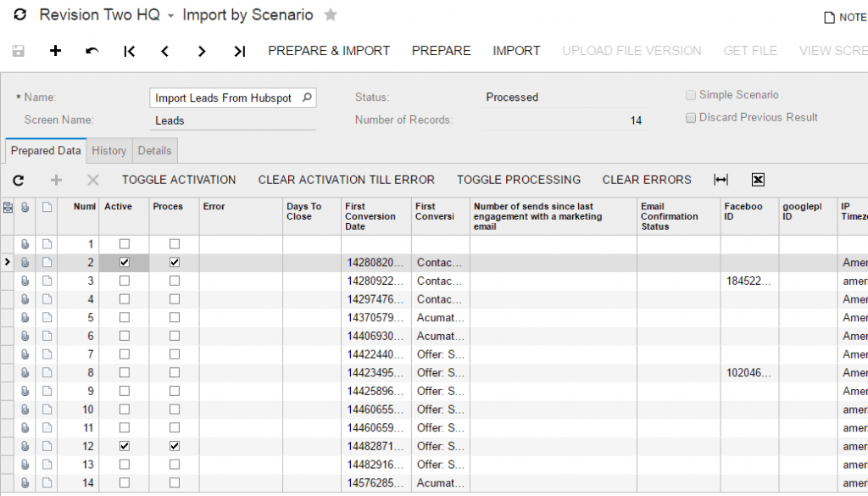Click PREPARE & IMPORT button
This screenshot has height=496, width=868.
329,51
